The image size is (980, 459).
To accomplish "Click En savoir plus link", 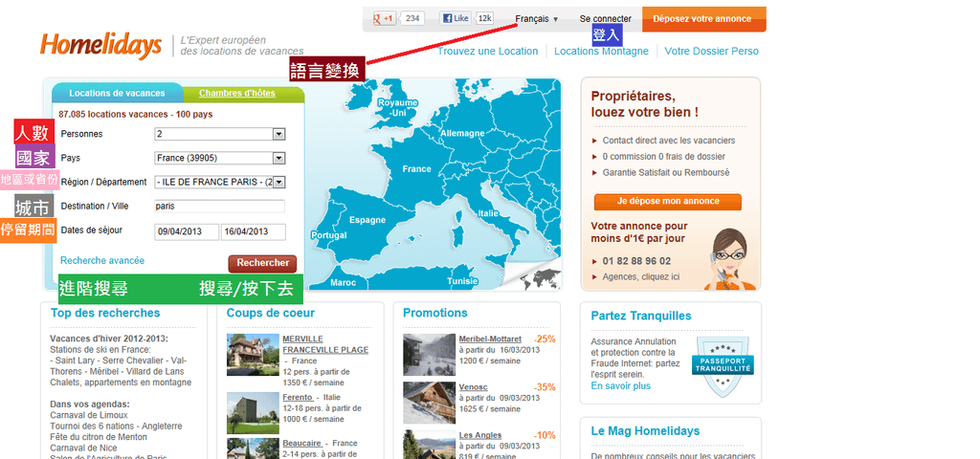I will [620, 386].
